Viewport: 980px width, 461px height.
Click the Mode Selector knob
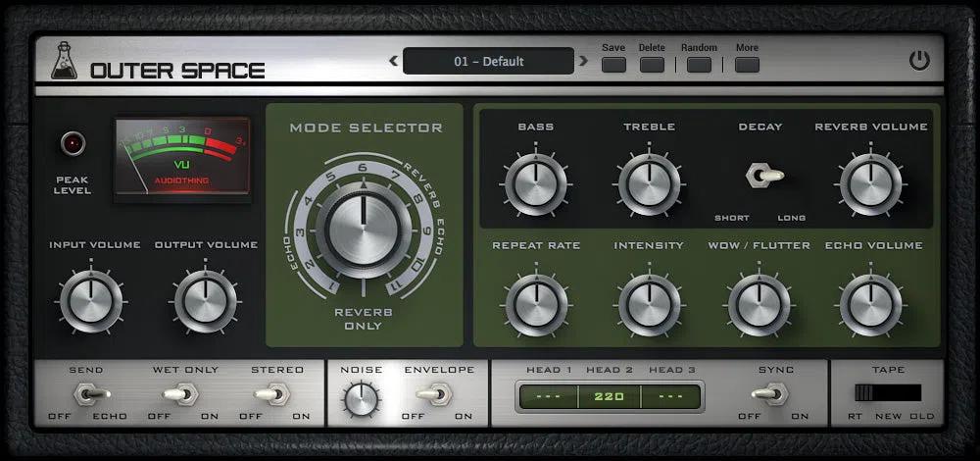coord(364,228)
